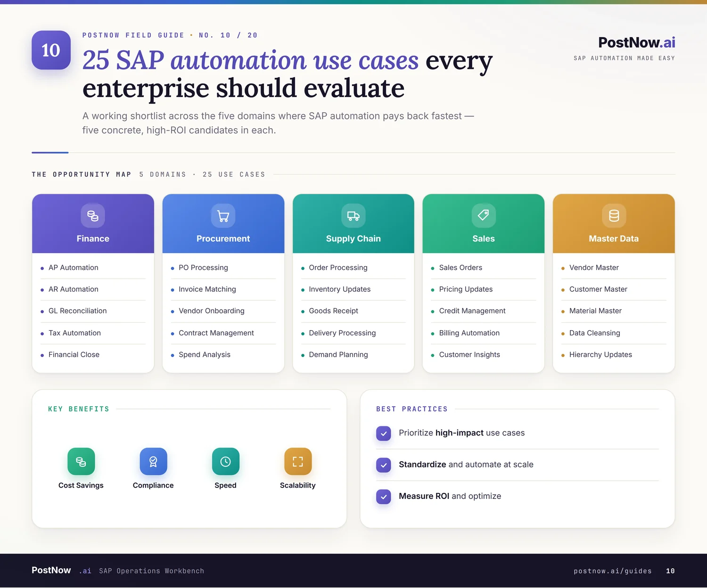The image size is (707, 588).
Task: Click SAP Operations Workbench footer text
Action: tap(152, 571)
